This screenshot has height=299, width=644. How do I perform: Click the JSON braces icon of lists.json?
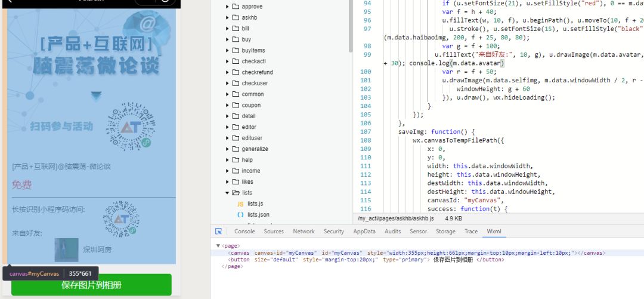tap(240, 215)
